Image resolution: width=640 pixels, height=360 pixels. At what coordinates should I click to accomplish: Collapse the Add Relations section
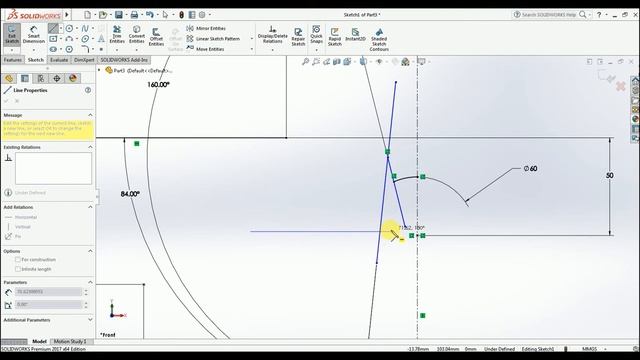(90, 207)
